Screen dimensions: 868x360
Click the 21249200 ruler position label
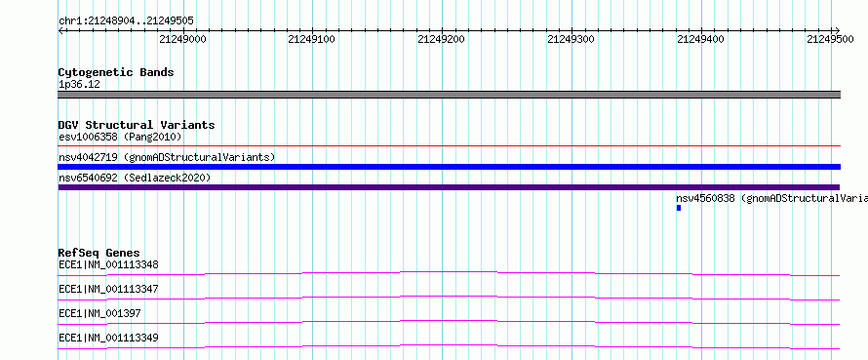441,39
